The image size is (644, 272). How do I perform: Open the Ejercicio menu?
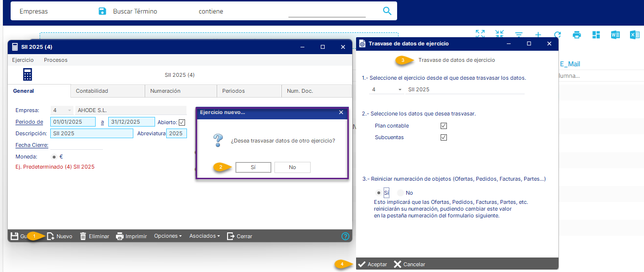coord(23,60)
